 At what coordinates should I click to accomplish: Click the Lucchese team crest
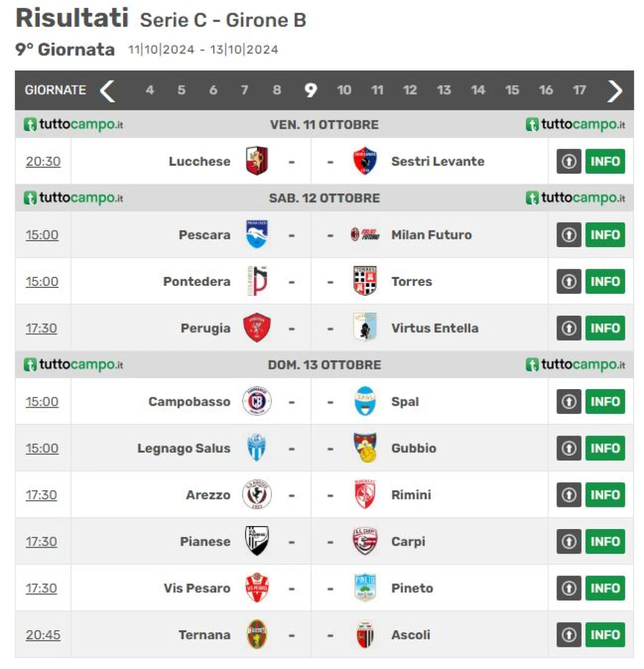(x=257, y=161)
